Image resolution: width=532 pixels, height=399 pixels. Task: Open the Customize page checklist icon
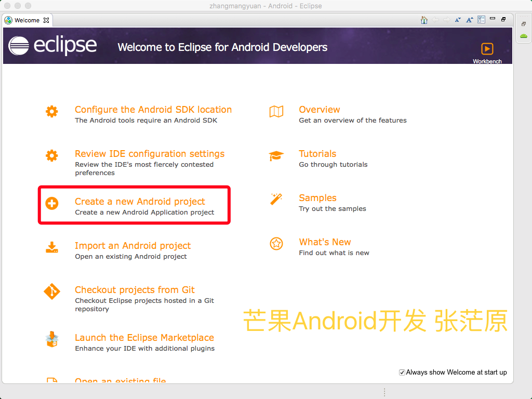481,20
